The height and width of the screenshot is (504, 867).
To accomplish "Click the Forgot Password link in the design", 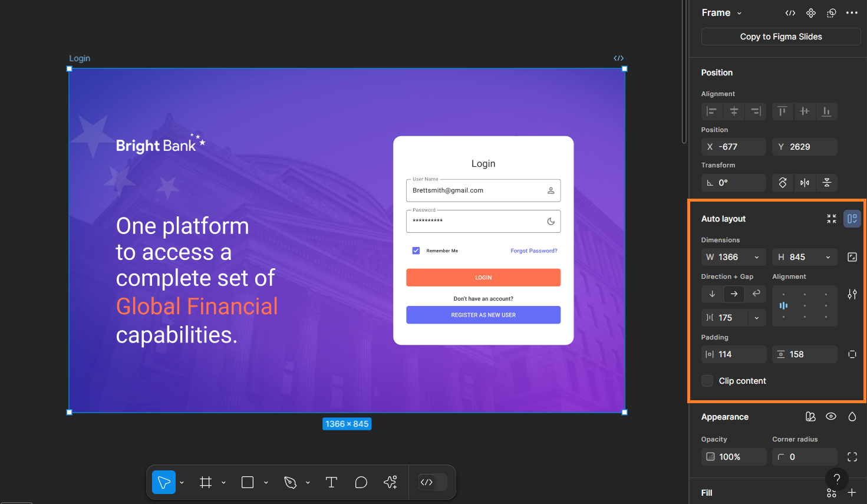I will point(533,250).
